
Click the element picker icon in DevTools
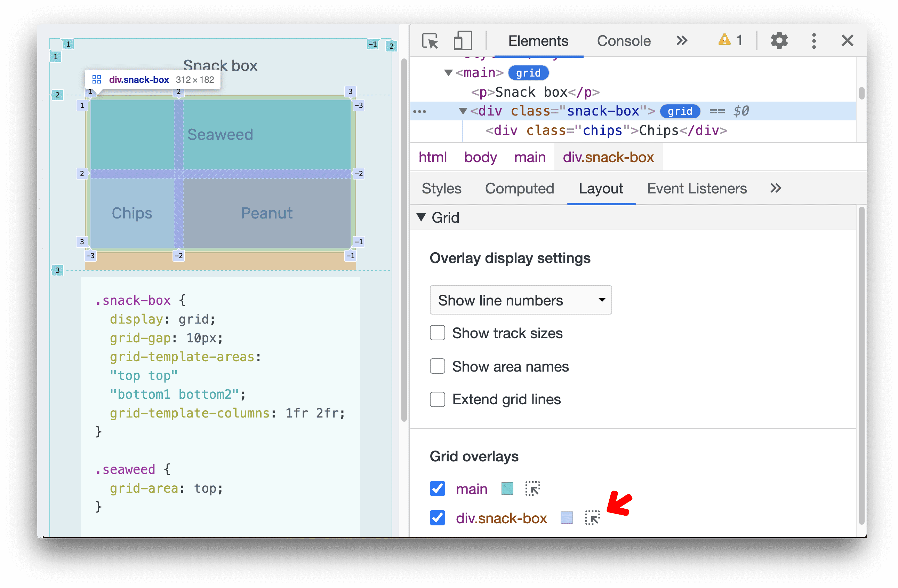(x=430, y=41)
